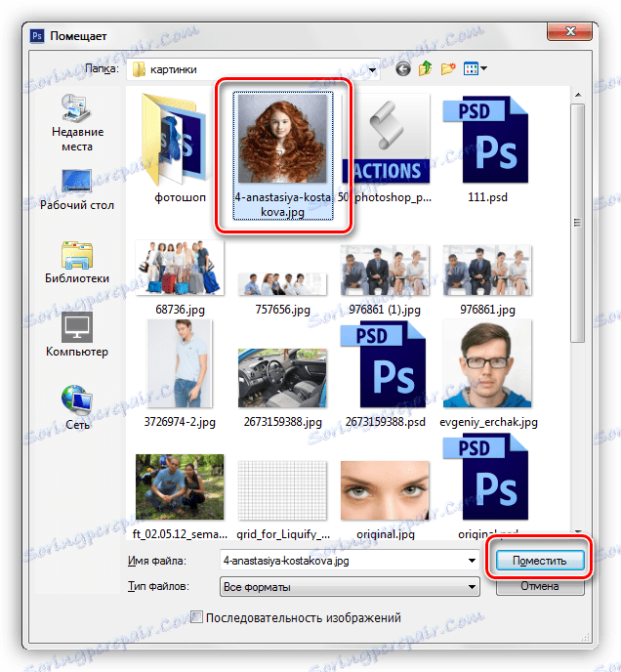This screenshot has height=672, width=621.
Task: Select 68736.jpg thumbnail
Action: [180, 268]
